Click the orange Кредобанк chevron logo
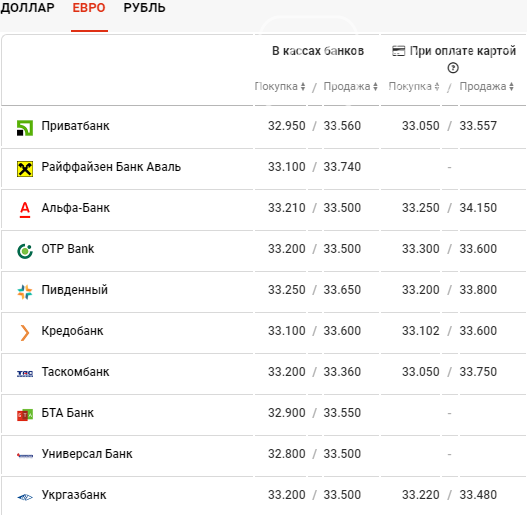 [25, 333]
